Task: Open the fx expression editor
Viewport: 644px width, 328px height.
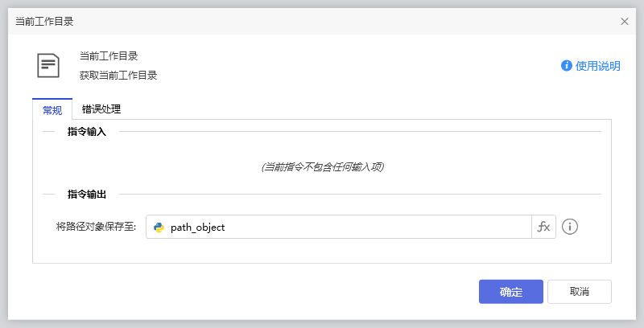Action: [x=543, y=228]
